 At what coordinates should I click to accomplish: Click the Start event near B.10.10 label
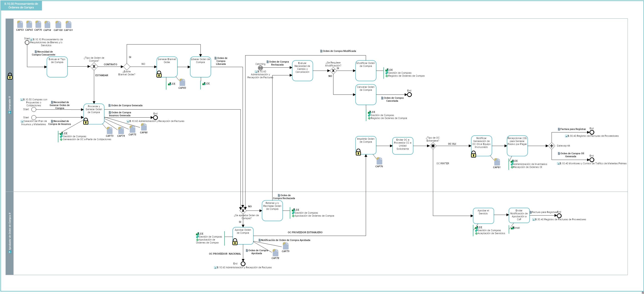(27, 43)
